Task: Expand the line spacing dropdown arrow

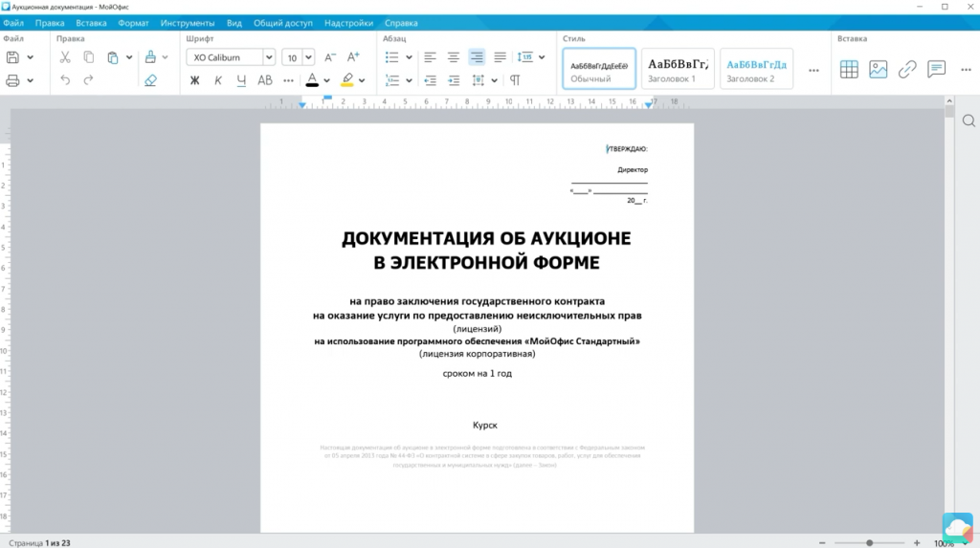Action: (x=542, y=57)
